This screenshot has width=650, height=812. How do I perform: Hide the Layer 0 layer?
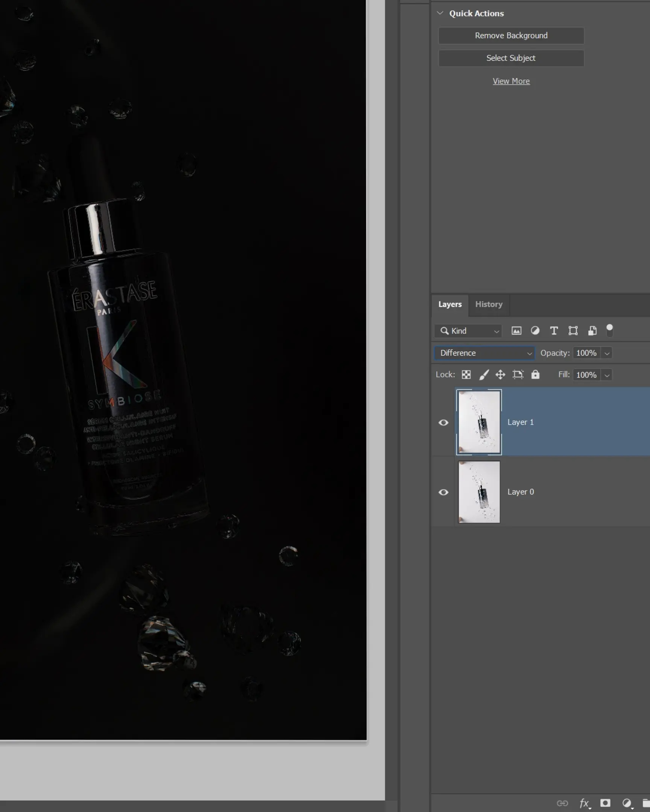point(443,492)
